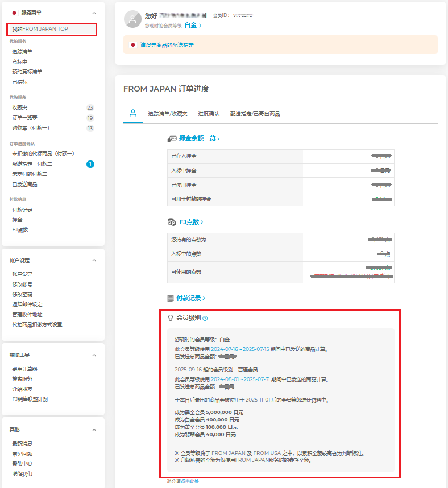Click the 13 badge next to 购物车
448x488 pixels.
(90, 128)
